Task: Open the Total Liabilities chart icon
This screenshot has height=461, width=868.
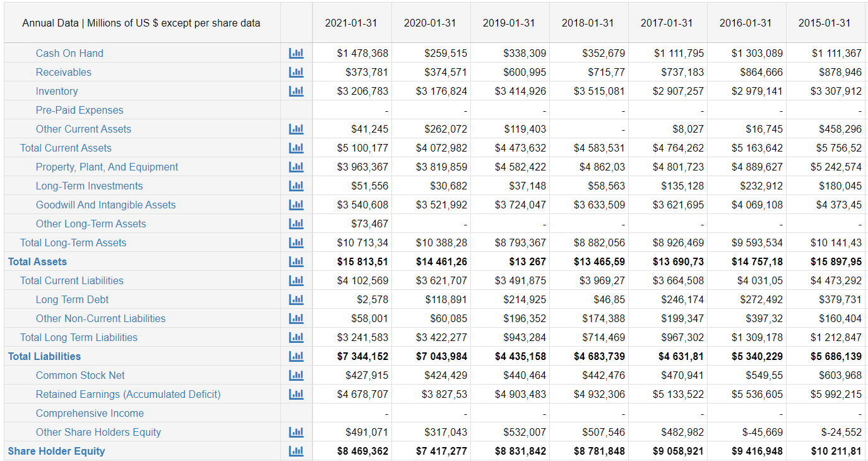Action: pyautogui.click(x=297, y=356)
